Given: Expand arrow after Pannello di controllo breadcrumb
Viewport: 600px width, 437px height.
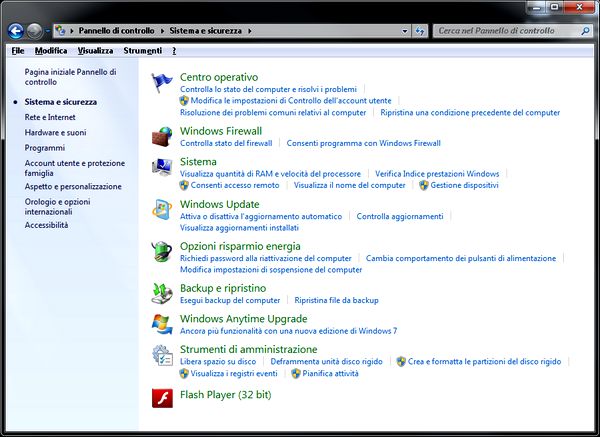Looking at the screenshot, I should coord(162,31).
